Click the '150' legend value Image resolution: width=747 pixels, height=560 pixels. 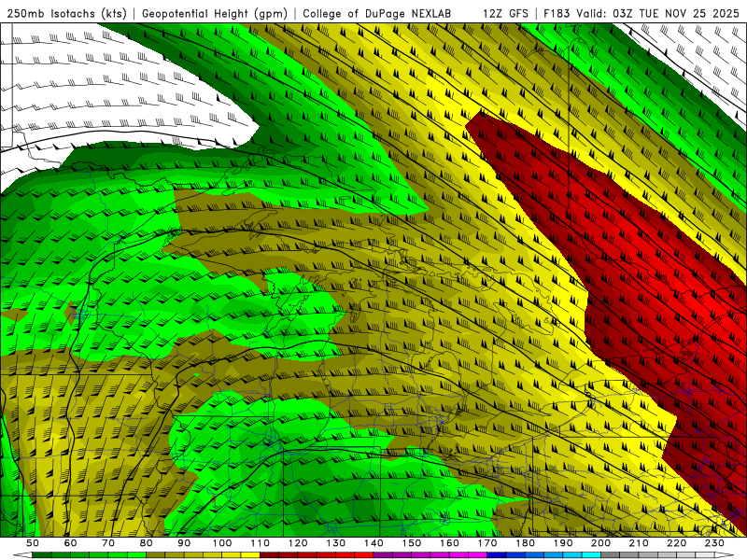point(412,543)
